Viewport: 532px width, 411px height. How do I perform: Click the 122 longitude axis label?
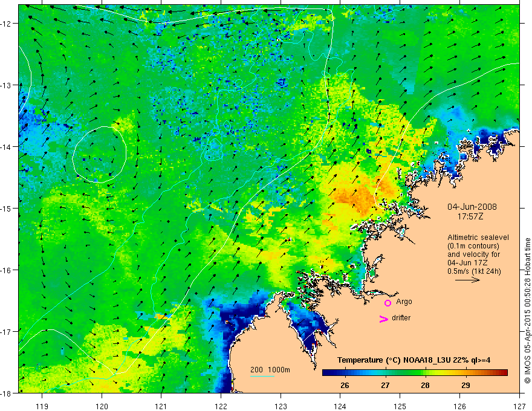tap(221, 406)
